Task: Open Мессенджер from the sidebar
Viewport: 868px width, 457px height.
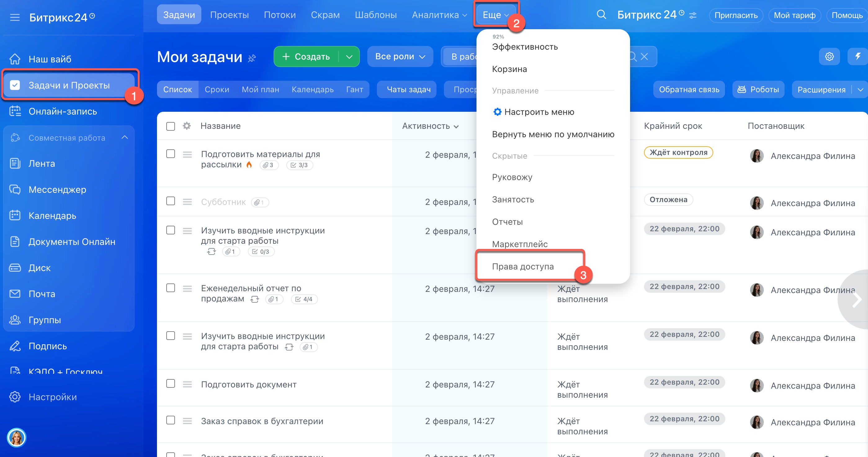Action: [x=57, y=190]
